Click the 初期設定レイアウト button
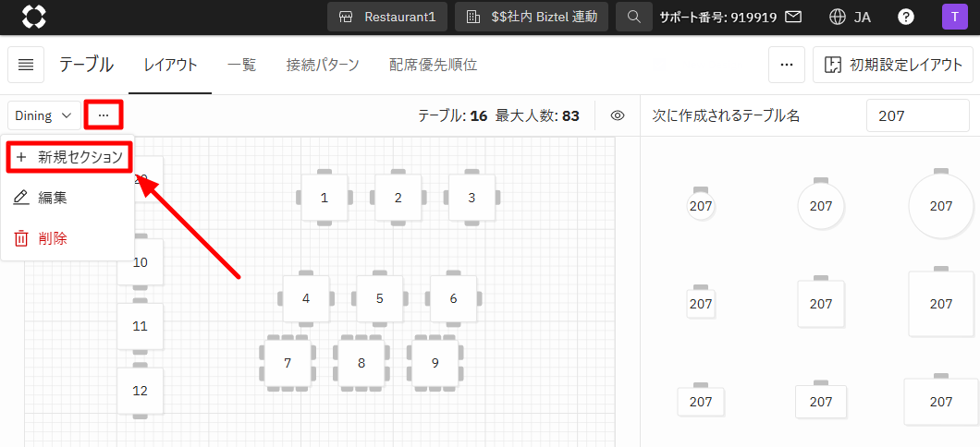Viewport: 980px width, 447px height. point(892,65)
